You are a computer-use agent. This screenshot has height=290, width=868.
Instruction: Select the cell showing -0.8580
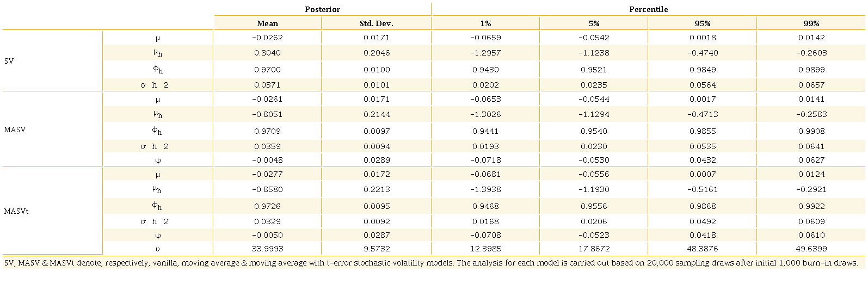tap(267, 189)
